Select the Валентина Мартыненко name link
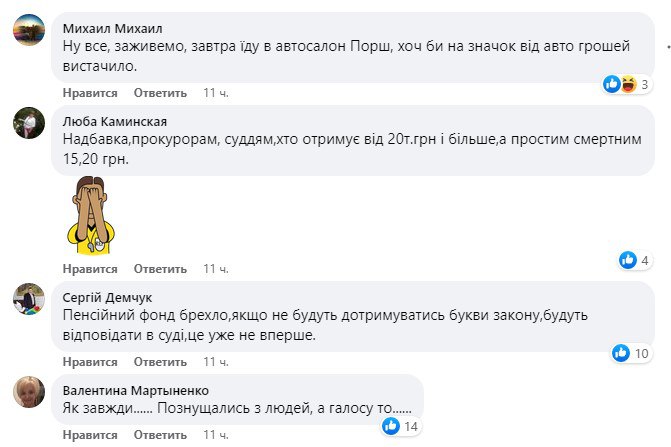This screenshot has height=447, width=671. point(135,389)
